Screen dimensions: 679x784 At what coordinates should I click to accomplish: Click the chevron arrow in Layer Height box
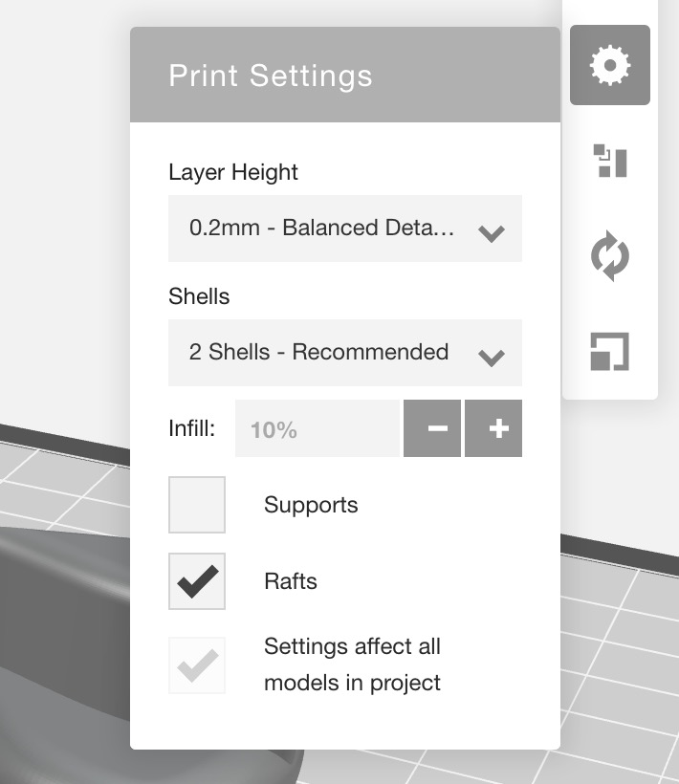point(491,232)
